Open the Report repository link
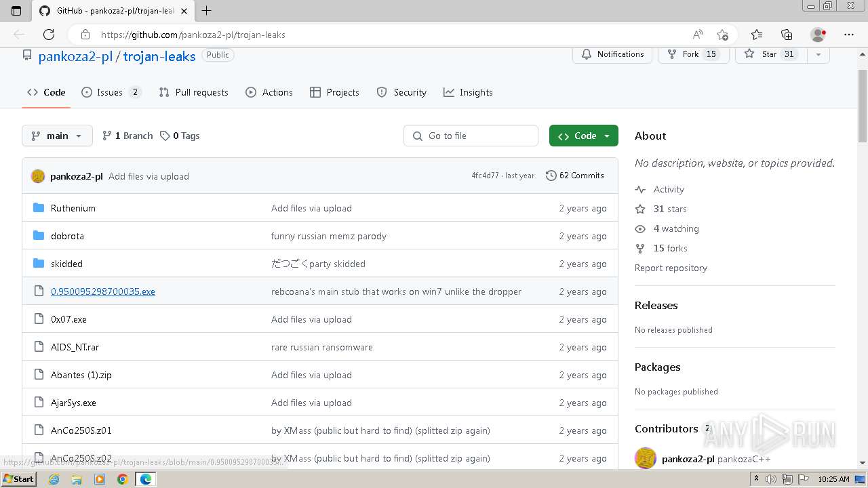This screenshot has width=868, height=488. tap(671, 268)
